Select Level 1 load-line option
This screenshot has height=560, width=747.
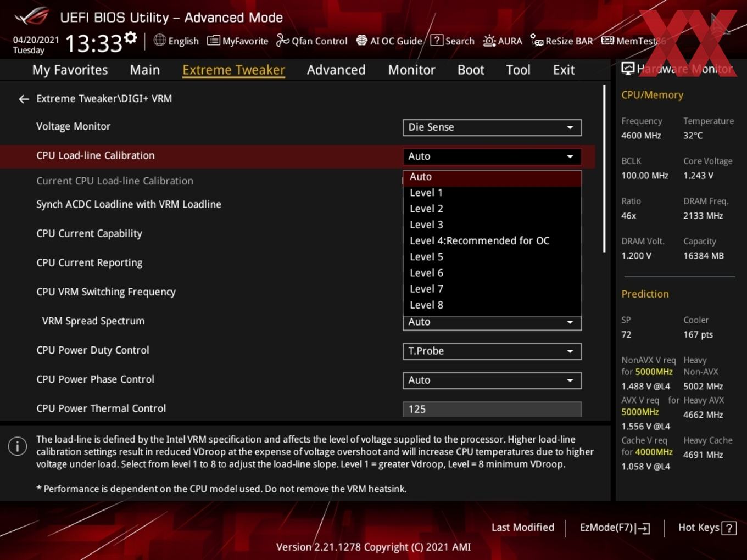(492, 193)
